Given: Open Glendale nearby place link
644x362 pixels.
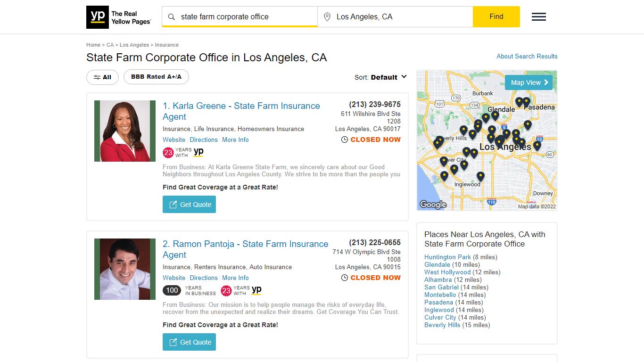Looking at the screenshot, I should pyautogui.click(x=437, y=264).
